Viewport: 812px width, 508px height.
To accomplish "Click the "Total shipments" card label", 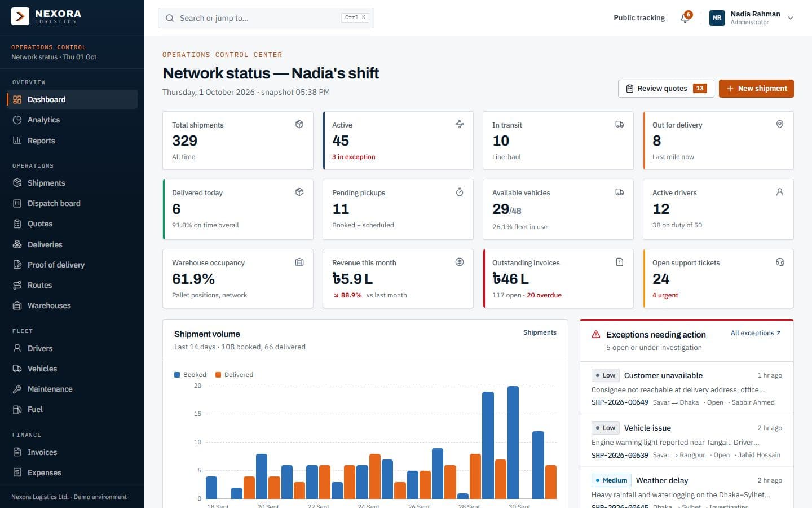I will coord(198,125).
